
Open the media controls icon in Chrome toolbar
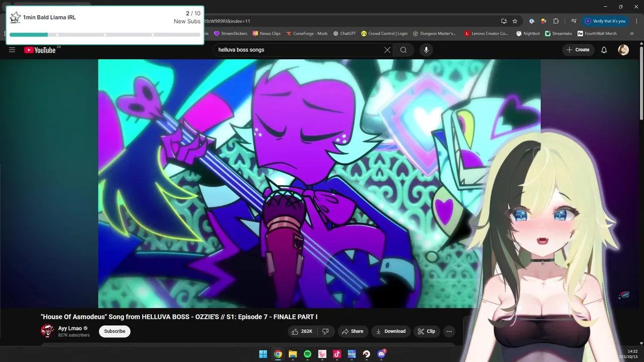(x=574, y=21)
